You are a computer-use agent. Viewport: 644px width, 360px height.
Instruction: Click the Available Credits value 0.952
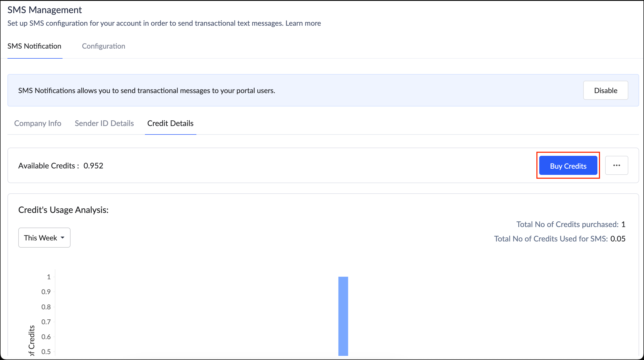coord(93,166)
